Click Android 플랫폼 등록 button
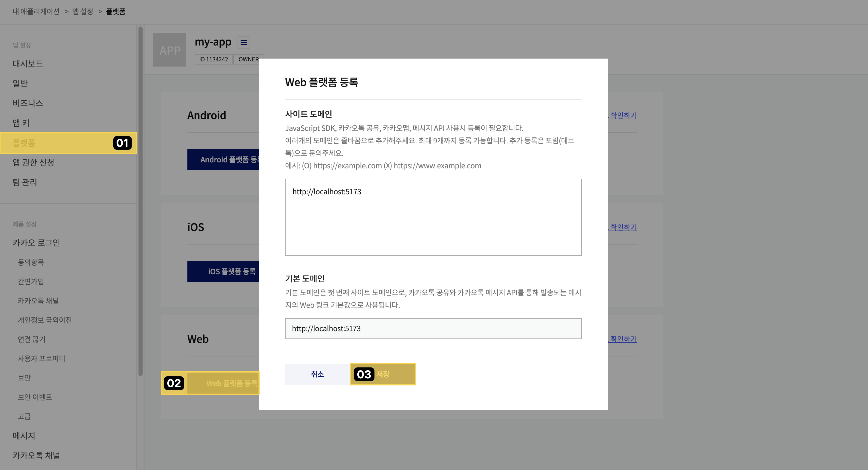The width and height of the screenshot is (868, 470). pyautogui.click(x=223, y=160)
